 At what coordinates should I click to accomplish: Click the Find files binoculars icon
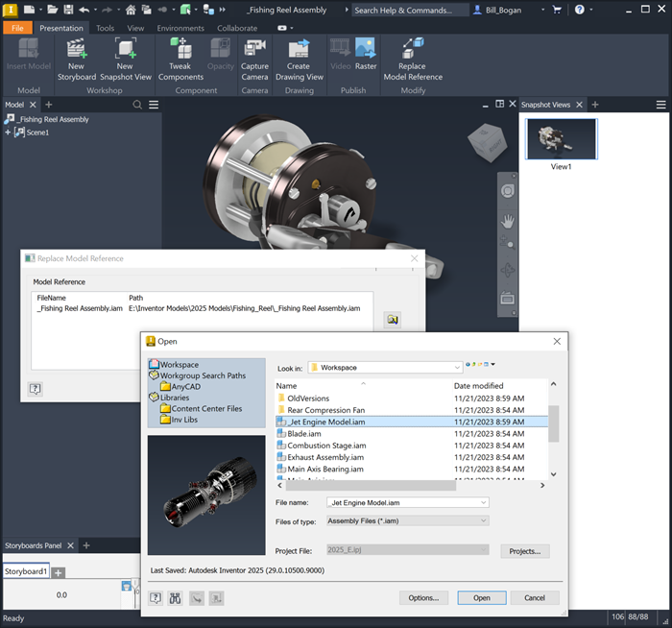point(176,598)
